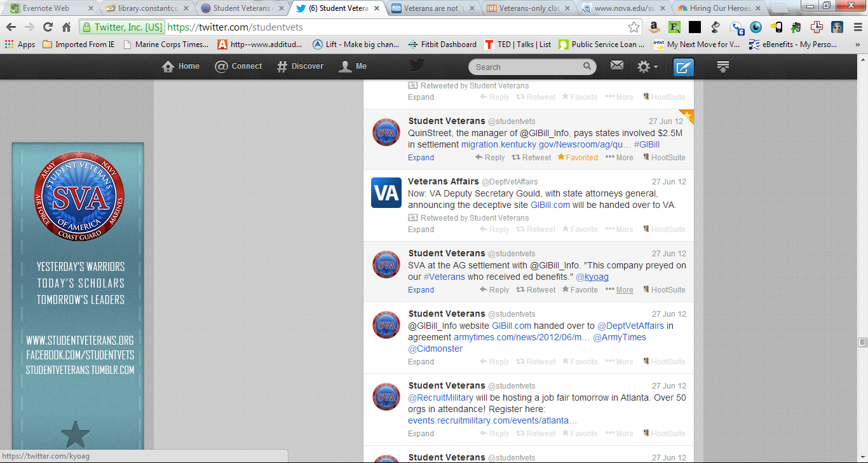
Task: Open the Evernote Web Clipper extension
Action: pos(674,27)
